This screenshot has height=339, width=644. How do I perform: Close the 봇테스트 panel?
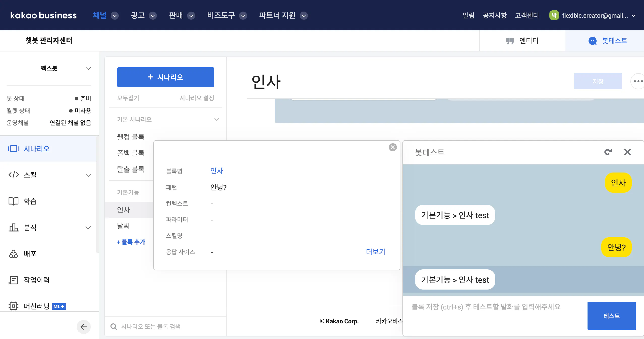(x=627, y=152)
